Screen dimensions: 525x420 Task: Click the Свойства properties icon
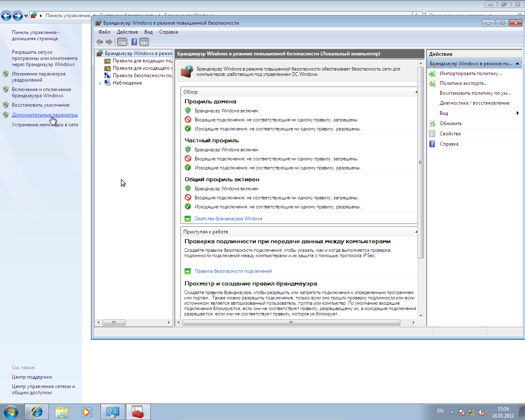click(432, 134)
